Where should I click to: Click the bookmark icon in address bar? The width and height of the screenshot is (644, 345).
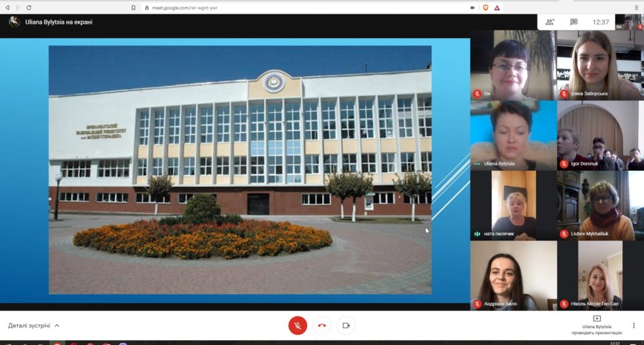[x=133, y=7]
